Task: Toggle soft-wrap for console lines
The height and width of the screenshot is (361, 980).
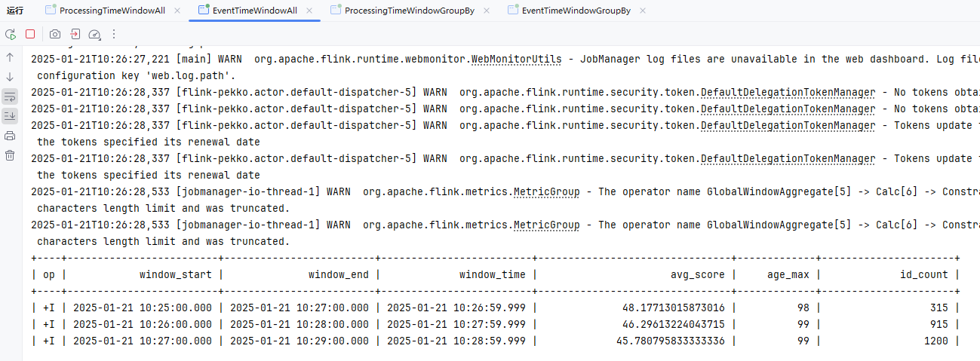Action: (10, 96)
